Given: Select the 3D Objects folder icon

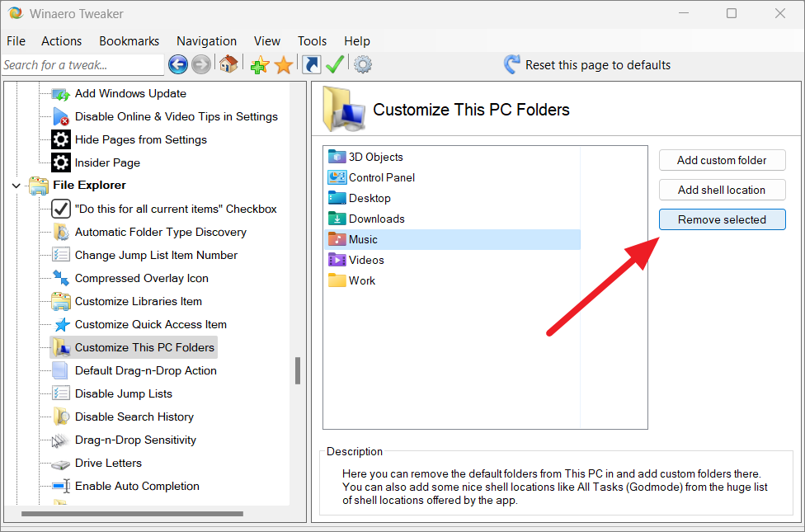Looking at the screenshot, I should pos(337,157).
